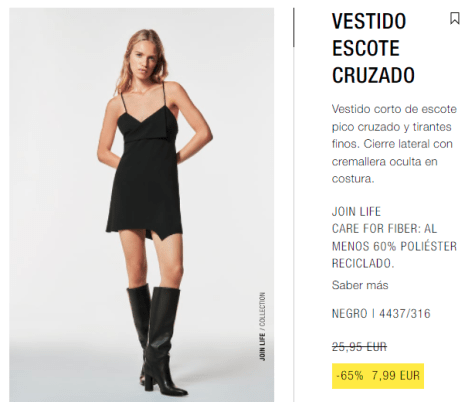Click the vertical JOIN LIFE / COLLECTION label
The height and width of the screenshot is (402, 475).
point(262,327)
